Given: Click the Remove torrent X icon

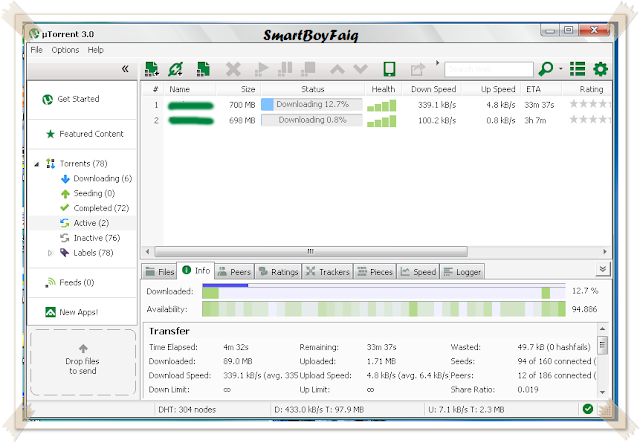Looking at the screenshot, I should point(233,69).
